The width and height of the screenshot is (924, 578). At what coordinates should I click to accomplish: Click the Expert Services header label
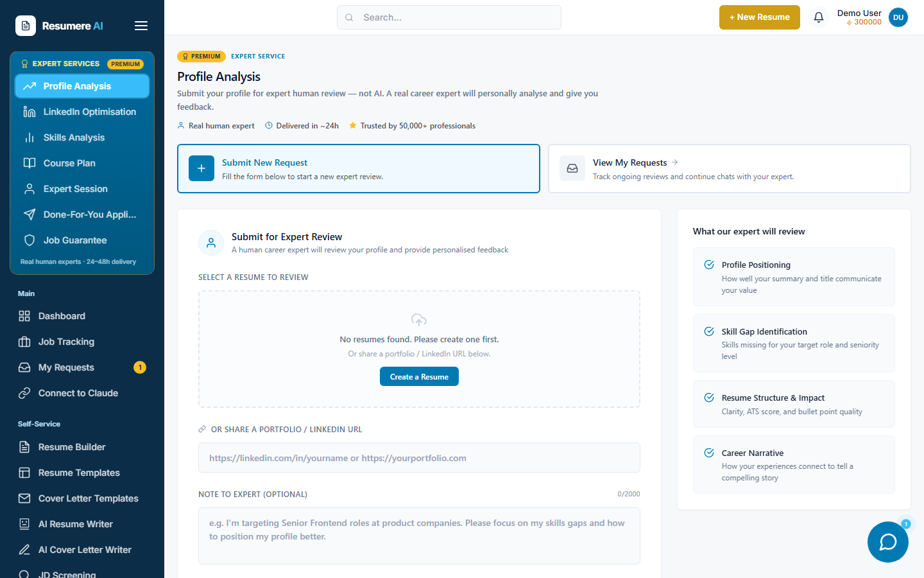click(66, 64)
